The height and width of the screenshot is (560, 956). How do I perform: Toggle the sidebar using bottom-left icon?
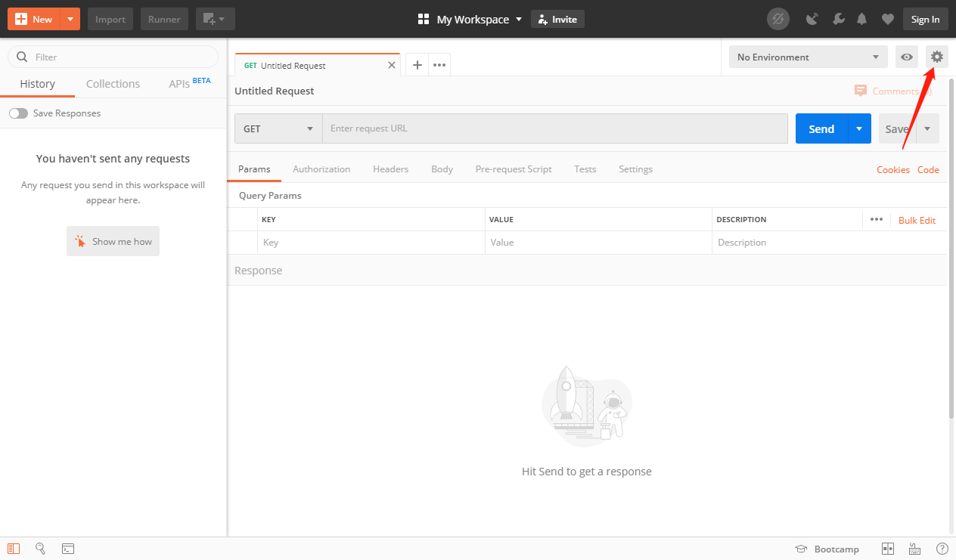(x=14, y=549)
